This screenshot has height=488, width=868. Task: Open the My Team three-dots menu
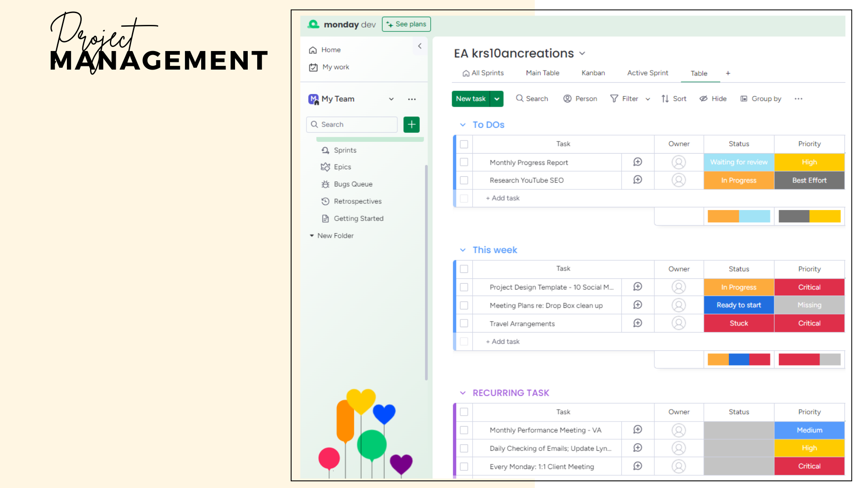coord(411,99)
